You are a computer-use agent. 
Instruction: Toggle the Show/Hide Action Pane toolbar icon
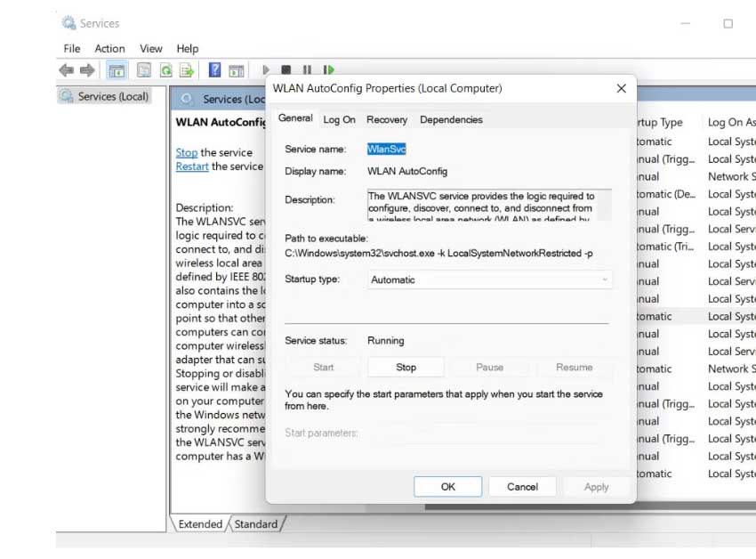237,70
